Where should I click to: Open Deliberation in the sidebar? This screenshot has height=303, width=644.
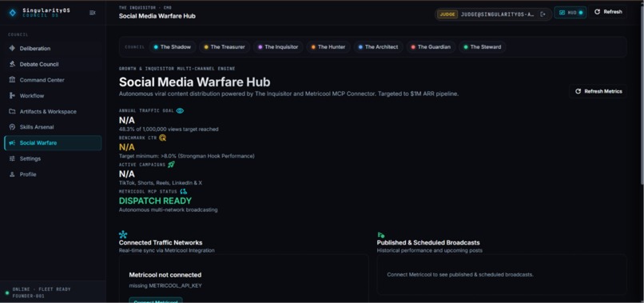coord(53,49)
